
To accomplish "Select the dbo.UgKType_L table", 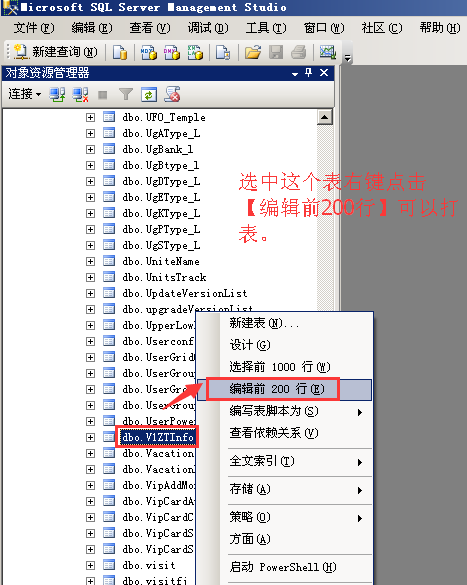I will (x=161, y=214).
